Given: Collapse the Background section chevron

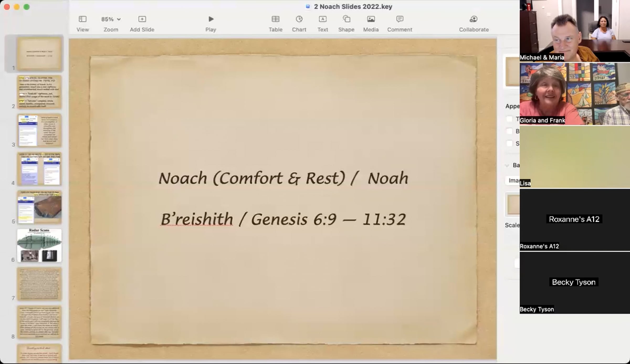Looking at the screenshot, I should click(507, 165).
